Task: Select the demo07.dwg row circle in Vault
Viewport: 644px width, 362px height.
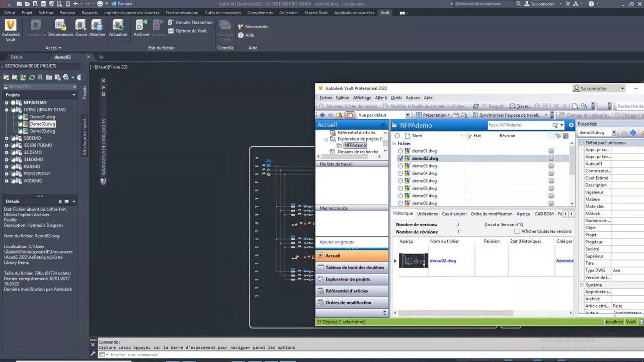Action: click(x=400, y=196)
